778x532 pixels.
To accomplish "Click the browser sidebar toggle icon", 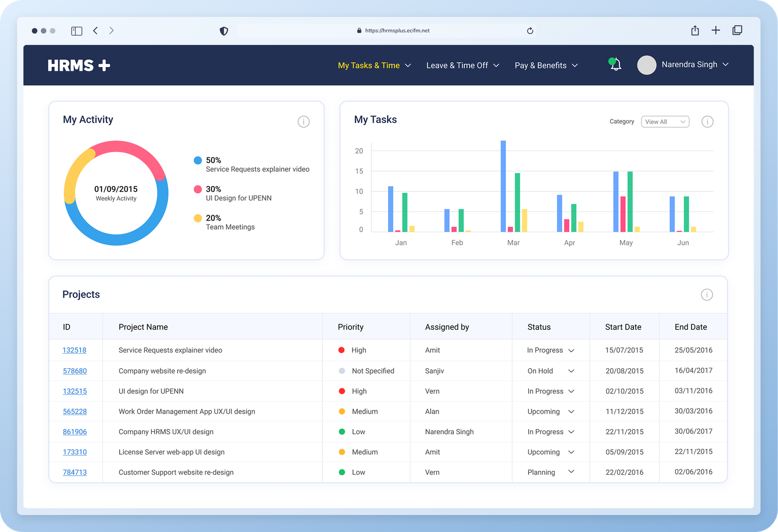I will (x=77, y=31).
